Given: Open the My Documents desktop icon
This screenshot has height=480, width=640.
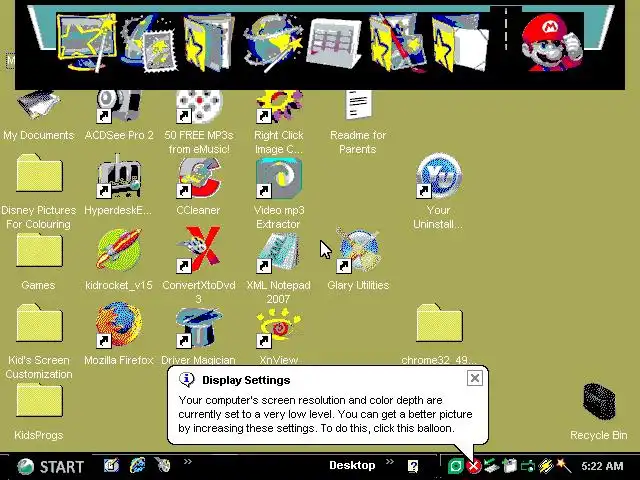Looking at the screenshot, I should pos(39,106).
